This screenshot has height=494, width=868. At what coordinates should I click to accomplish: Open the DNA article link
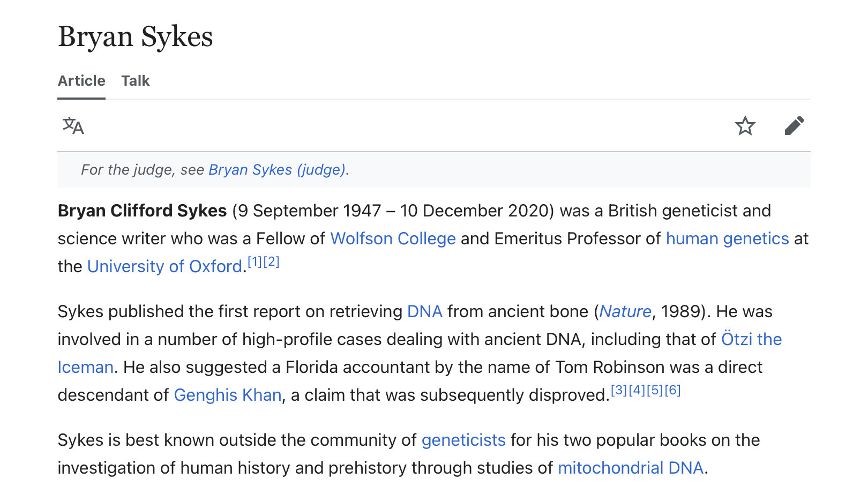pyautogui.click(x=425, y=311)
